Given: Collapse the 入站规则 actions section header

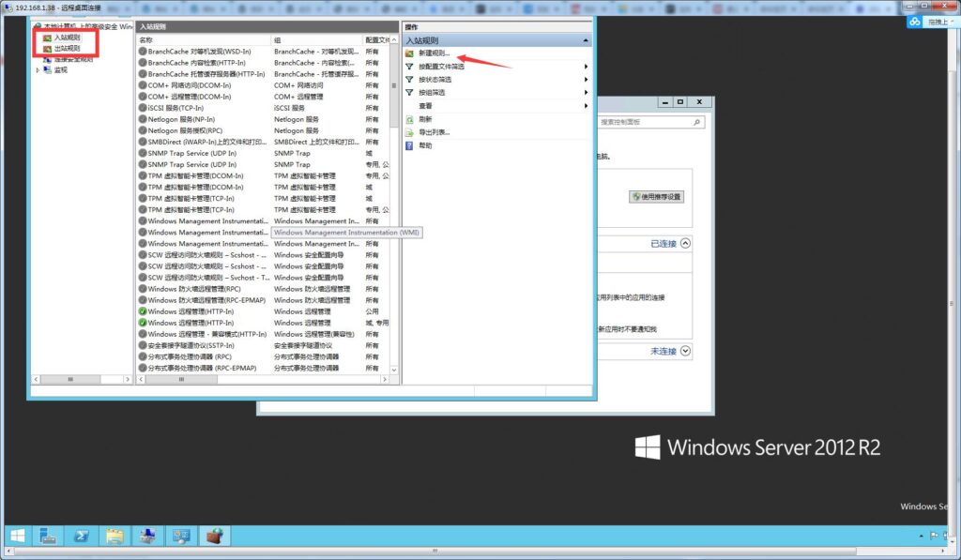Looking at the screenshot, I should click(x=586, y=41).
